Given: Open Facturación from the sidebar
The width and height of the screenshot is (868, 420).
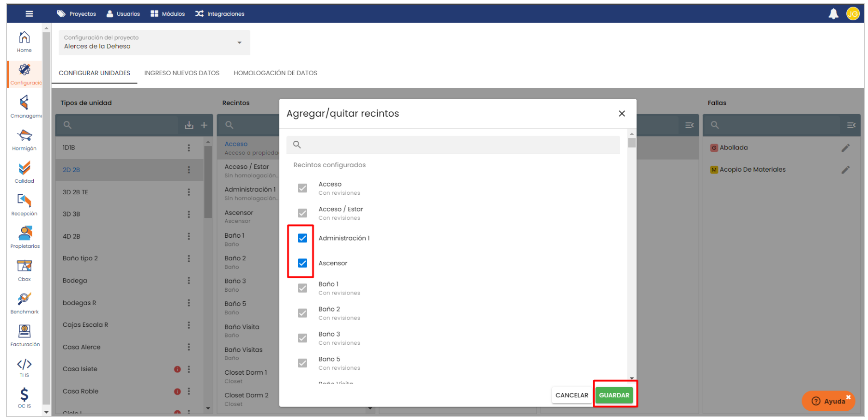Looking at the screenshot, I should pyautogui.click(x=24, y=335).
